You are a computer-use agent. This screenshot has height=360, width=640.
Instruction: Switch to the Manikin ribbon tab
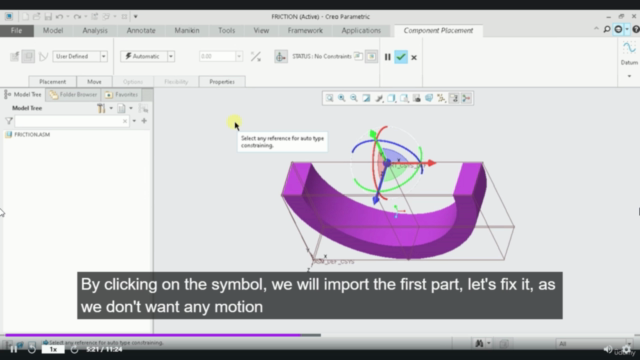[187, 31]
